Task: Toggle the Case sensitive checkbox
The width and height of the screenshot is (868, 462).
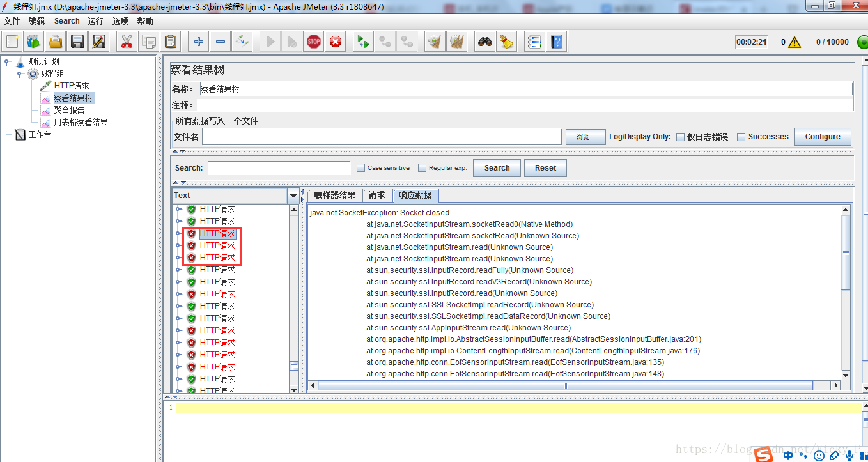Action: pyautogui.click(x=360, y=168)
